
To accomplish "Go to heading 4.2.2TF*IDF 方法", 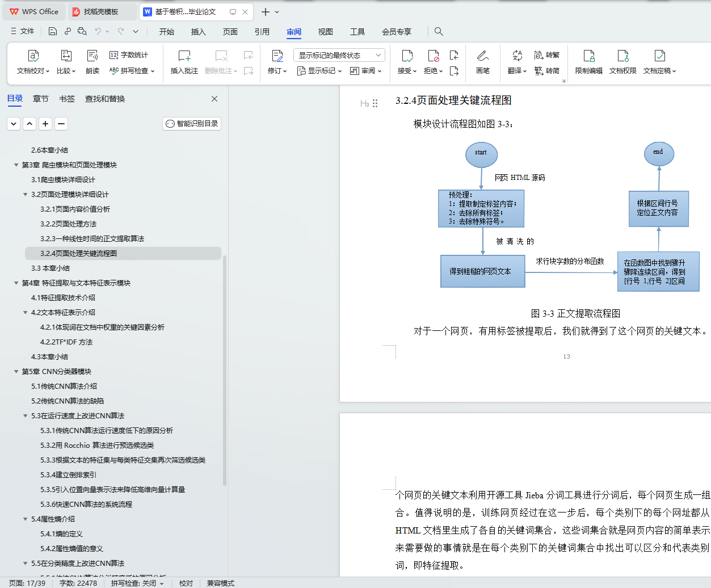I will (x=66, y=342).
